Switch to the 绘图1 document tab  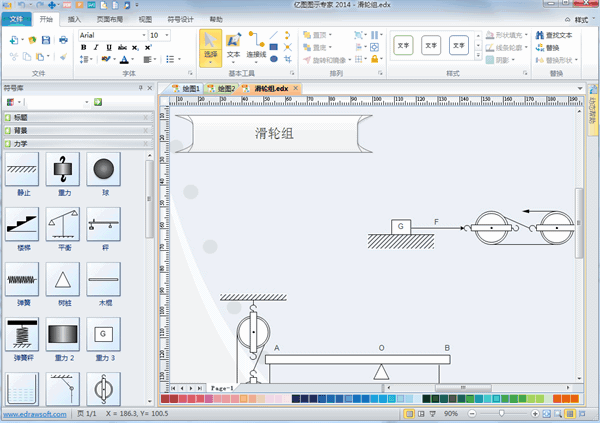tap(186, 88)
